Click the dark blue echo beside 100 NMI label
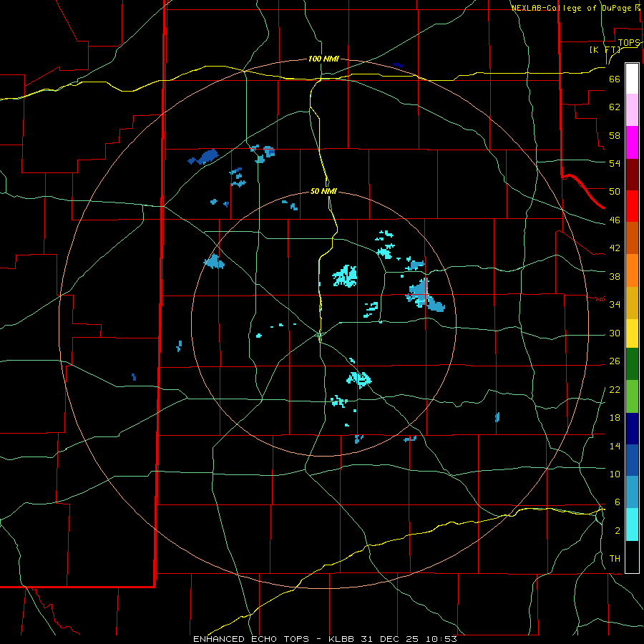This screenshot has width=644, height=644. pyautogui.click(x=399, y=65)
